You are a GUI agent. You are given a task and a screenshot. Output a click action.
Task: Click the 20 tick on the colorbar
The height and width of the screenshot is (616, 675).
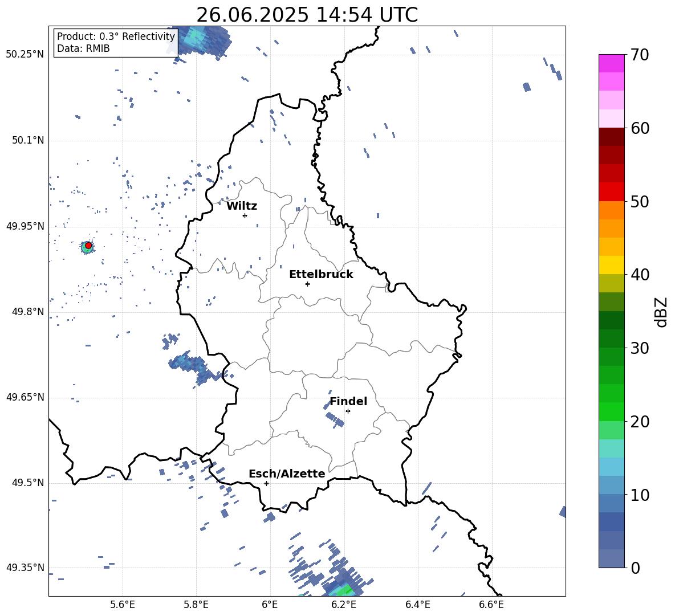click(640, 422)
